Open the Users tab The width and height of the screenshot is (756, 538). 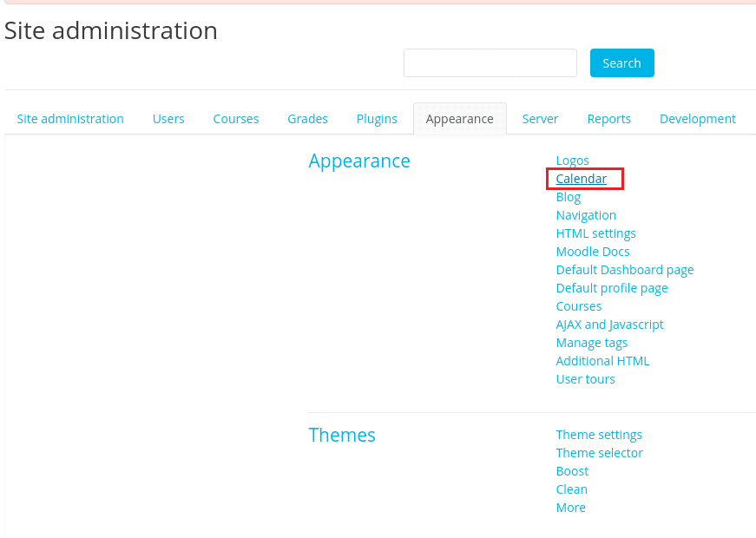(x=168, y=119)
